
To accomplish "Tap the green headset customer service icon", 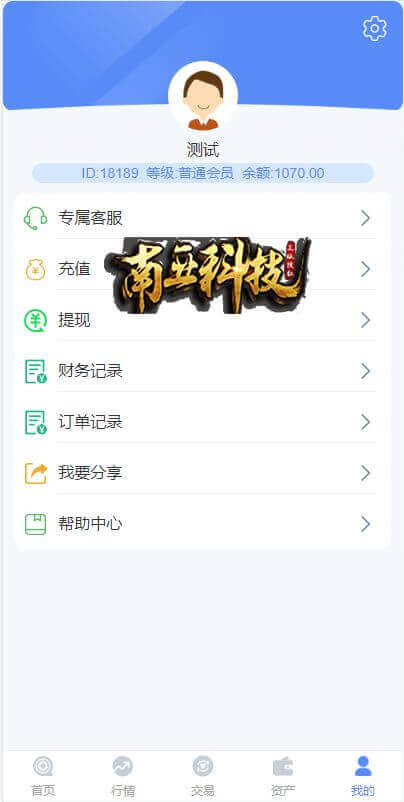I will [x=35, y=219].
